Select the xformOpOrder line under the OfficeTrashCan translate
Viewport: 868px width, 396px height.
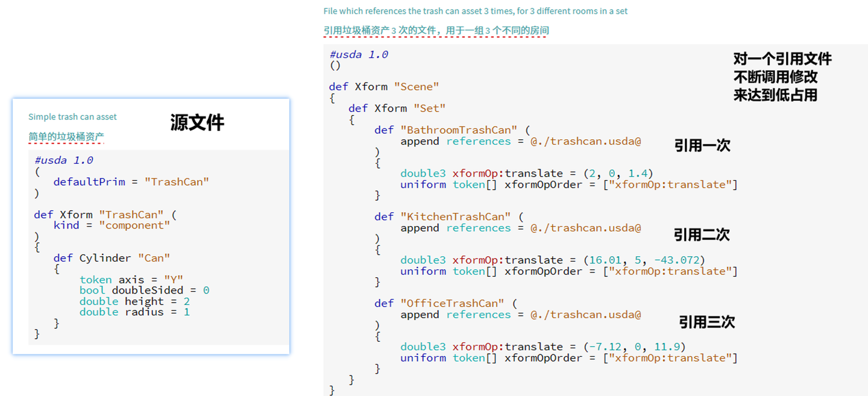(x=569, y=358)
